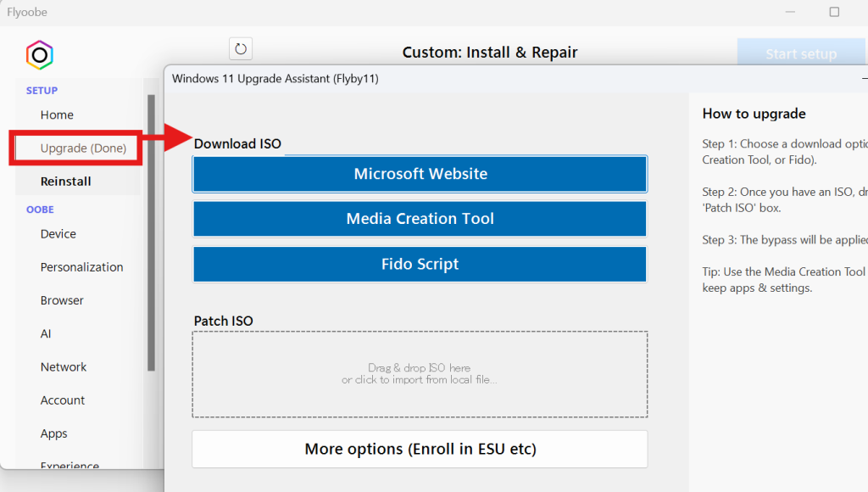Click the Media Creation Tool button
This screenshot has height=492, width=868.
click(x=420, y=219)
